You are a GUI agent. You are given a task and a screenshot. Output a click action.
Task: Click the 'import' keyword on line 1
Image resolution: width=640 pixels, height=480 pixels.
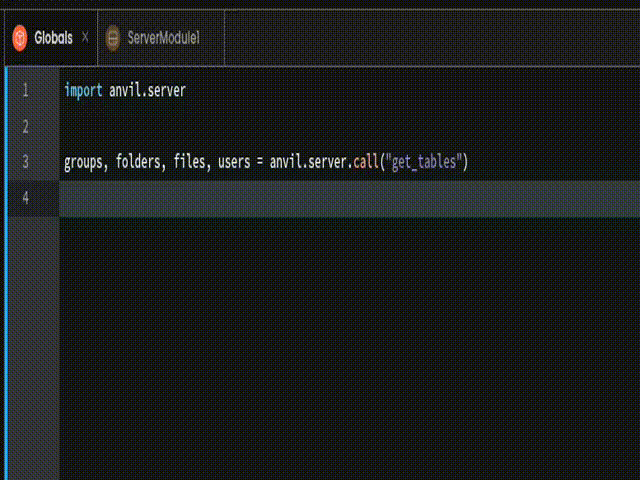tap(83, 90)
